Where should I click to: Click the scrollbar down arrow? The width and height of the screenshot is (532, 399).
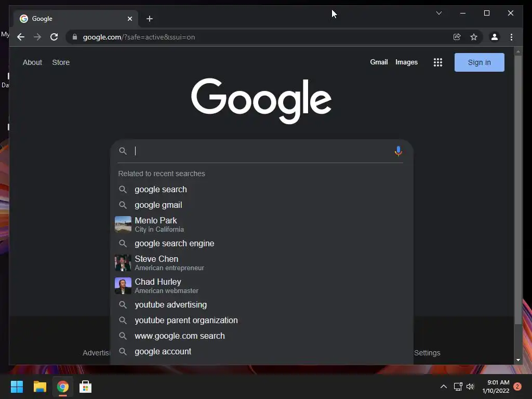pyautogui.click(x=518, y=360)
